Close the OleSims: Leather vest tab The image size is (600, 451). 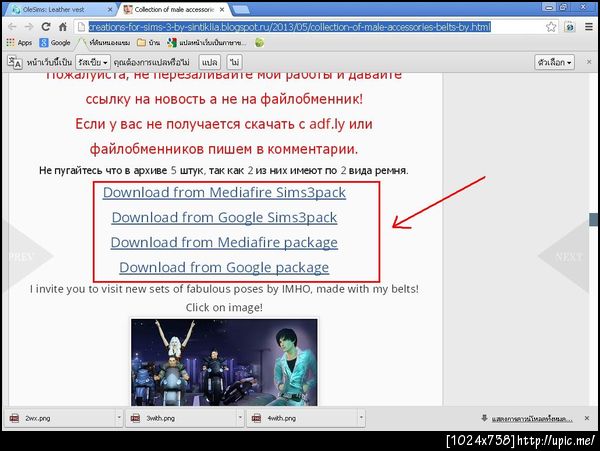coord(110,10)
